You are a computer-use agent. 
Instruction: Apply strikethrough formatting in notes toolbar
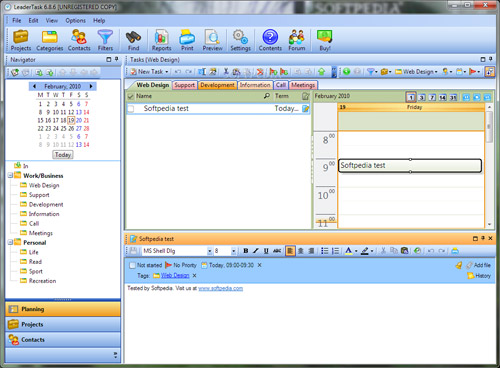click(x=277, y=251)
